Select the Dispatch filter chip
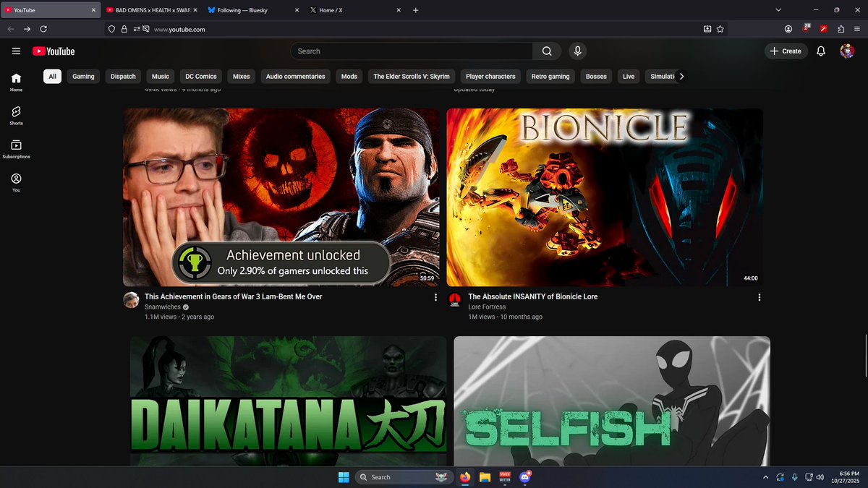The width and height of the screenshot is (868, 488). tap(123, 76)
